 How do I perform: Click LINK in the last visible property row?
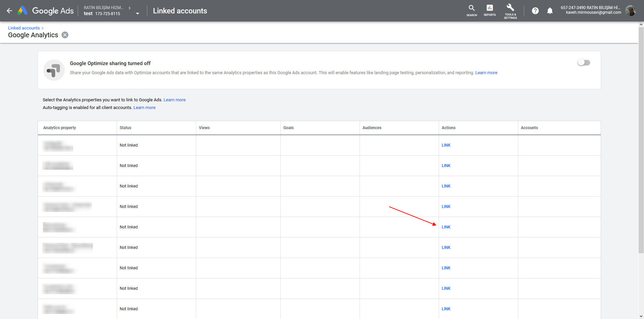446,309
